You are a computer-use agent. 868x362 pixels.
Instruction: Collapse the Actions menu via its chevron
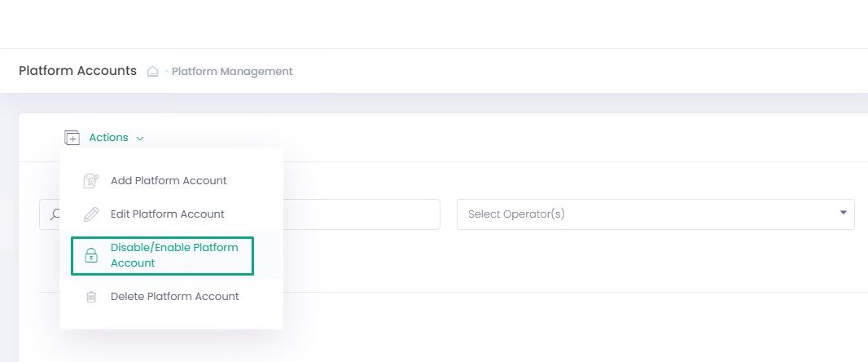[140, 139]
